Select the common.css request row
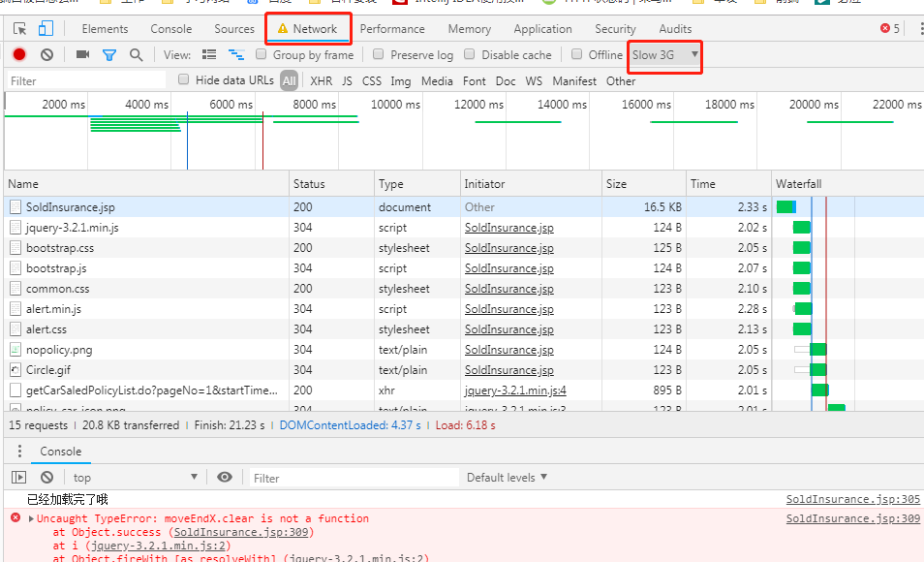Viewport: 924px width, 562px height. point(462,289)
